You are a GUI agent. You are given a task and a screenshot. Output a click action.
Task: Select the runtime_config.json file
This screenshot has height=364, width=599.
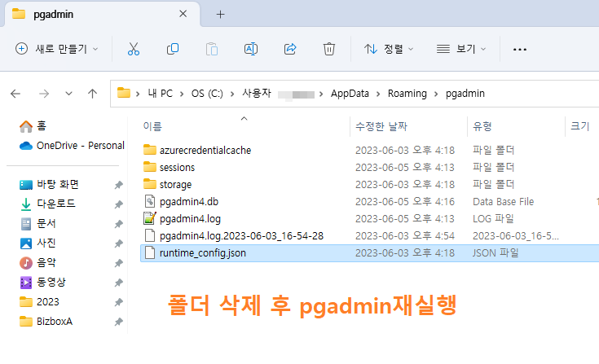coord(369,253)
